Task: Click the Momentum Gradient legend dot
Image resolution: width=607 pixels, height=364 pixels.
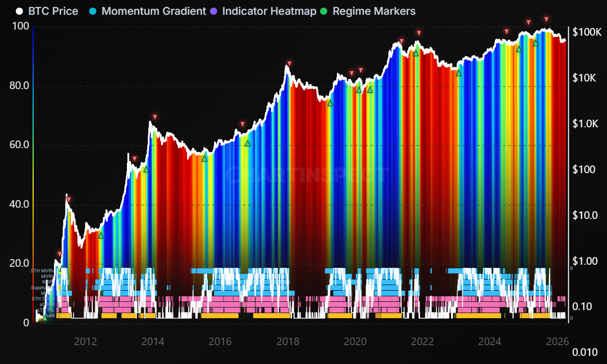Action: 92,11
